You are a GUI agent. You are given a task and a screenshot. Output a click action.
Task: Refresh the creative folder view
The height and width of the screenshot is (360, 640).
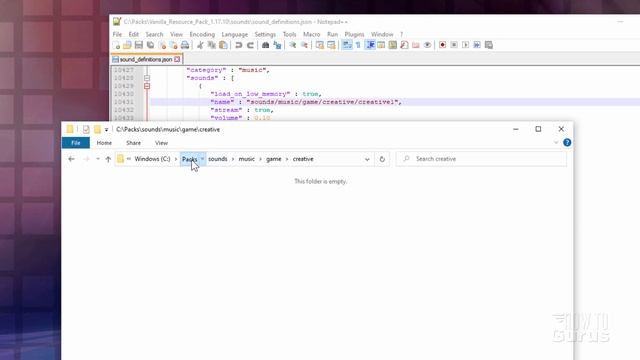[382, 159]
